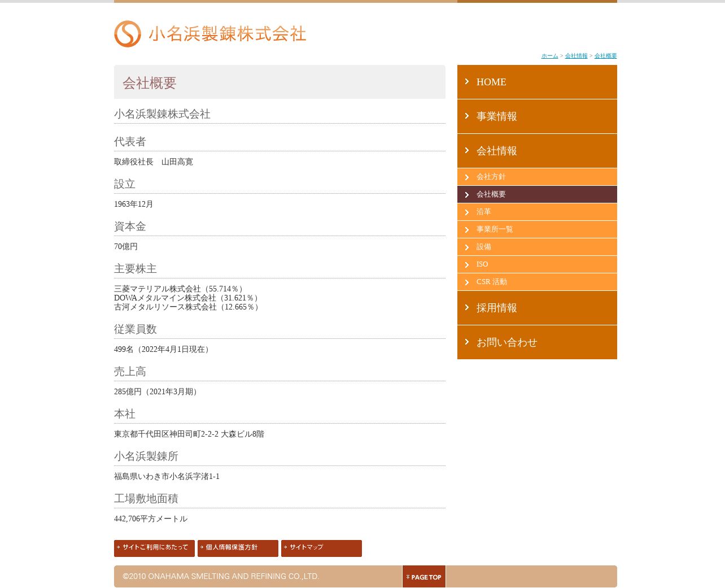
Task: Click the 442,706平方メートル site area value
Action: 151,519
